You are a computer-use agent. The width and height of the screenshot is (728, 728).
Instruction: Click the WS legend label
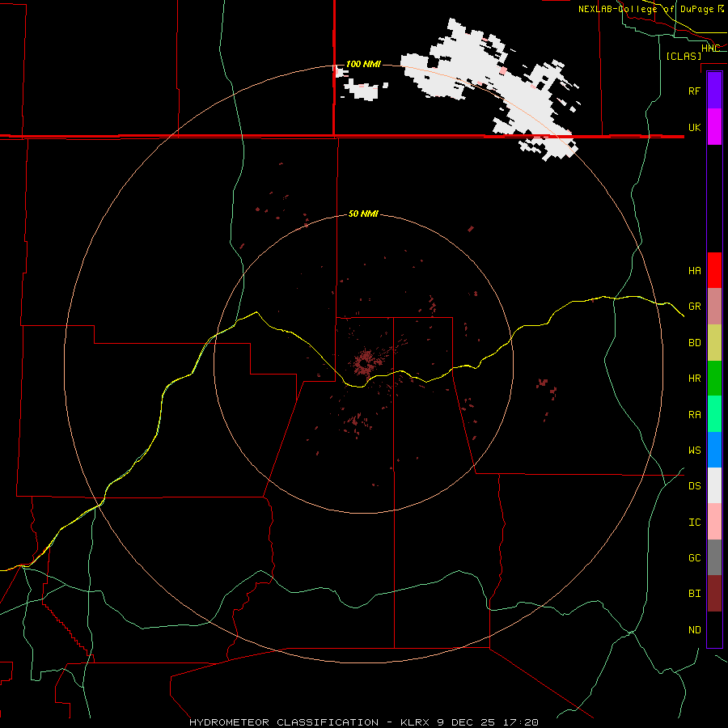(694, 450)
